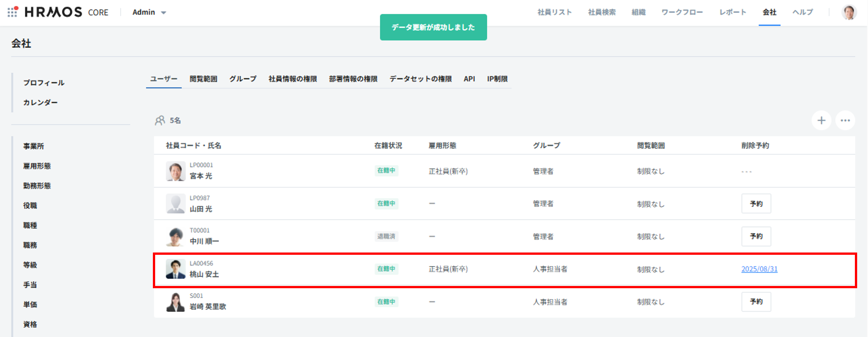Viewport: 868px width, 337px height.
Task: Select 雇用形態 in the left sidebar
Action: pos(37,166)
